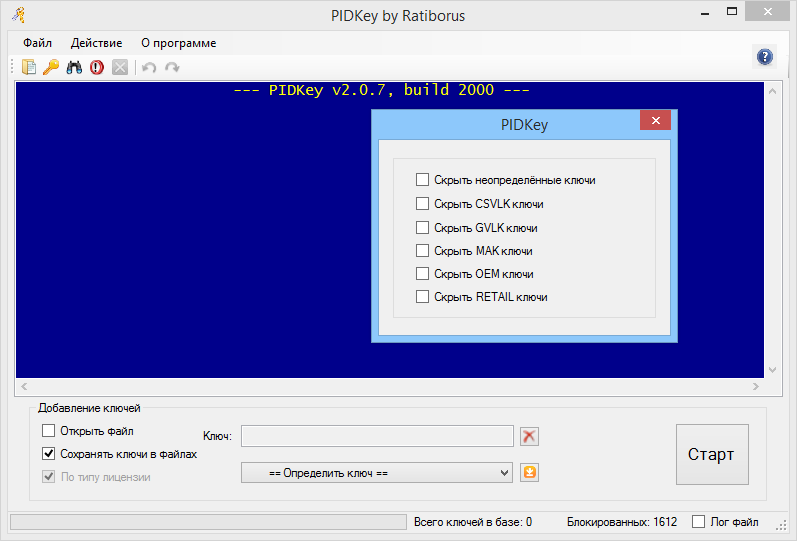Screen dimensions: 797x541
Task: Clear the key field with red X
Action: tap(529, 436)
